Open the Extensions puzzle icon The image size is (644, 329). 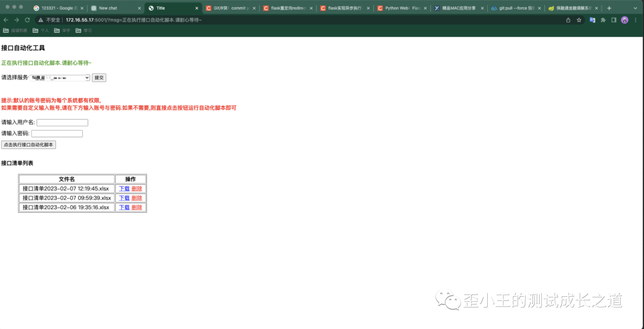click(603, 20)
